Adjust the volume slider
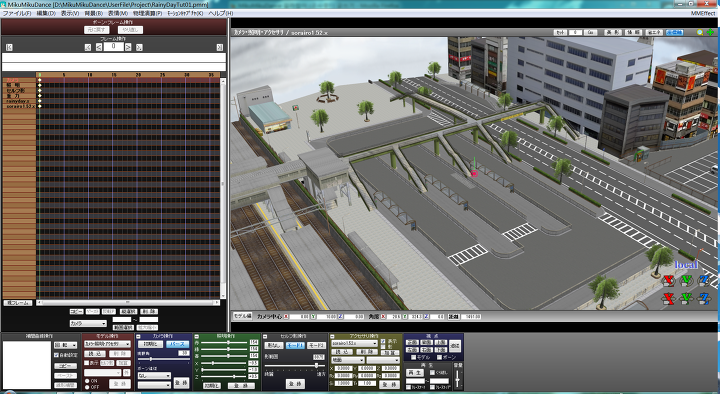This screenshot has width=720, height=394. click(x=457, y=379)
